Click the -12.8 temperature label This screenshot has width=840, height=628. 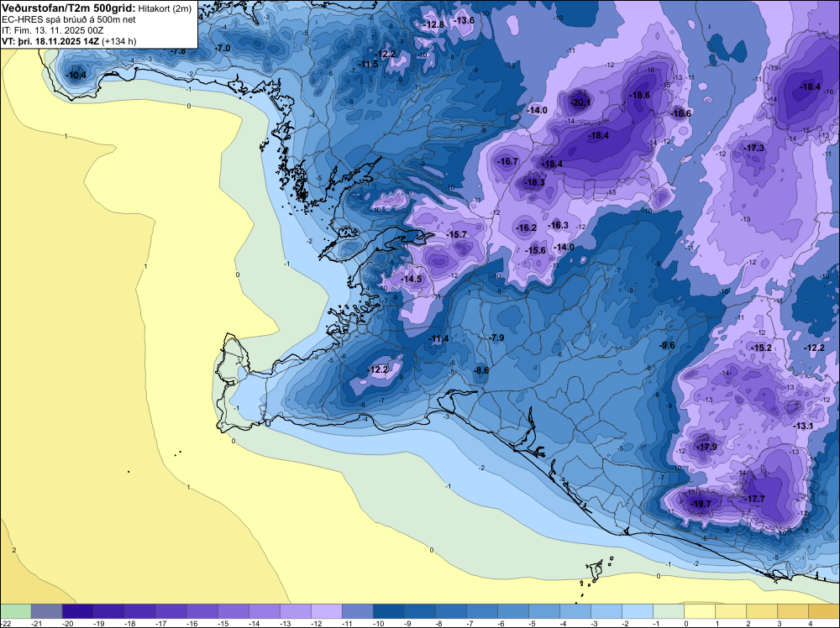pyautogui.click(x=433, y=24)
